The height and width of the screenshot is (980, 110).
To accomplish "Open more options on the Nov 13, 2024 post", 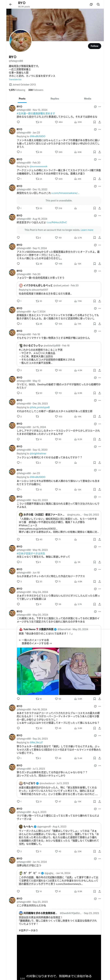I will [x=99, y=107].
